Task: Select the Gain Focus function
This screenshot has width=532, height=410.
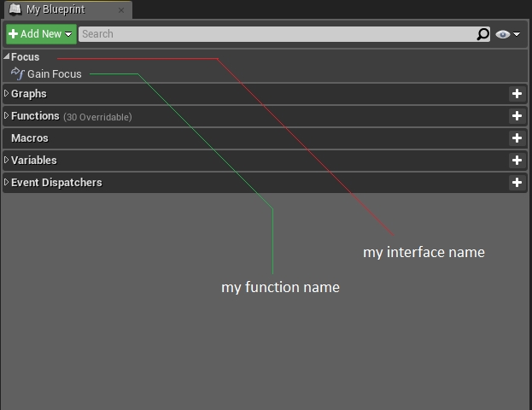Action: (x=55, y=74)
